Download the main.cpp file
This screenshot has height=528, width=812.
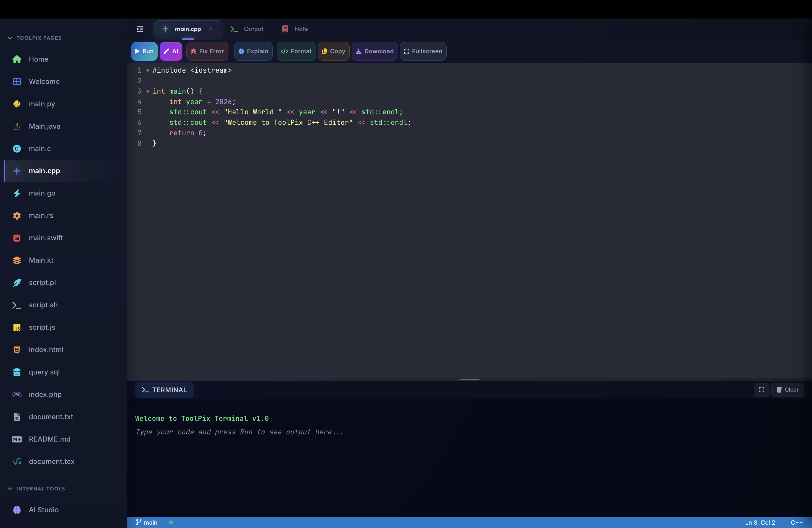(375, 52)
